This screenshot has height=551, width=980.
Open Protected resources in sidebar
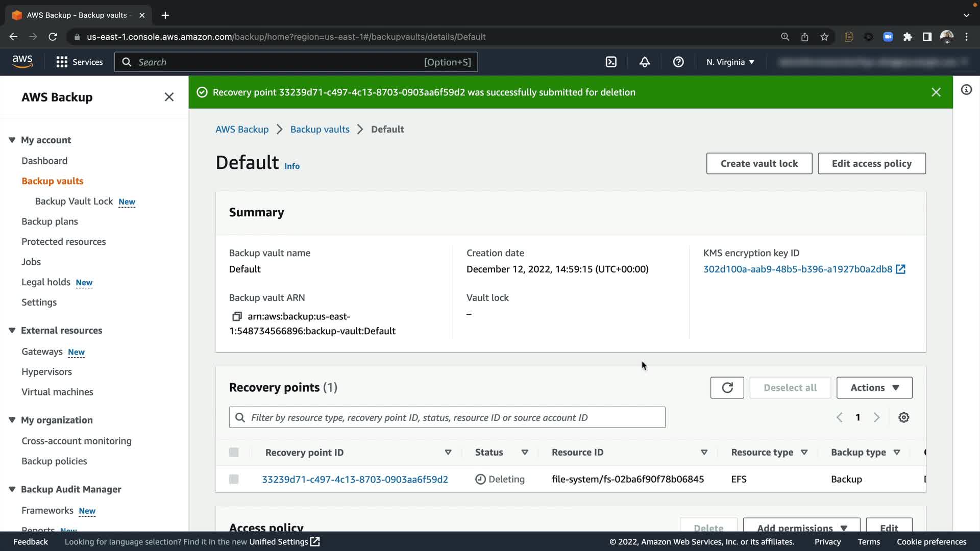63,242
